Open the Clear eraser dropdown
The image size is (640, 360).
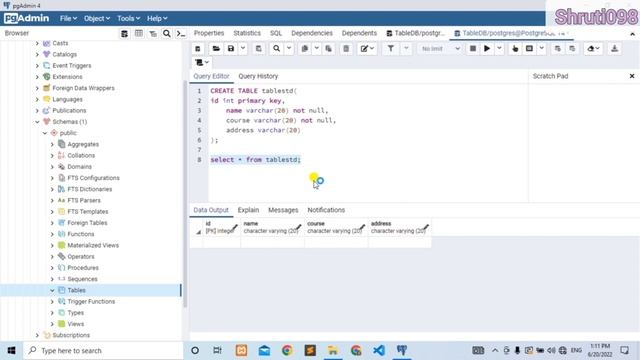[x=593, y=49]
